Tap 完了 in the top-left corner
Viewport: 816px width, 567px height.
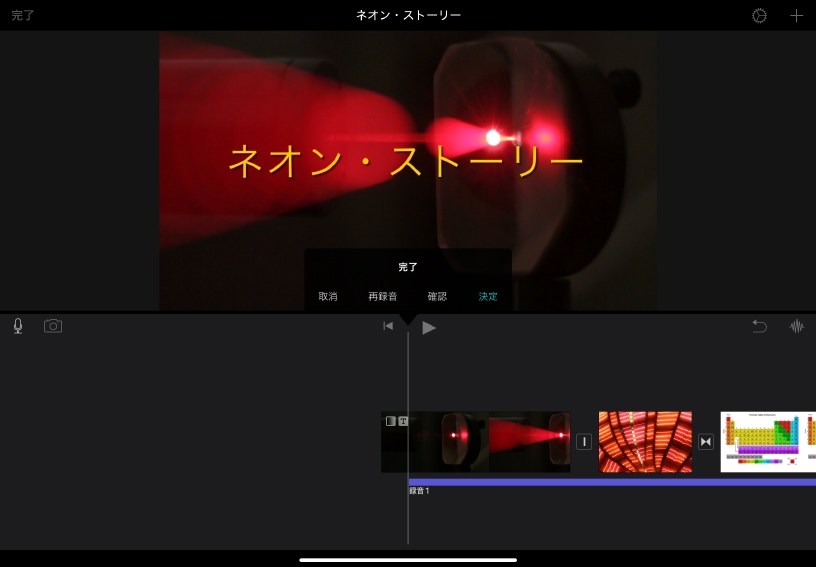(x=23, y=16)
